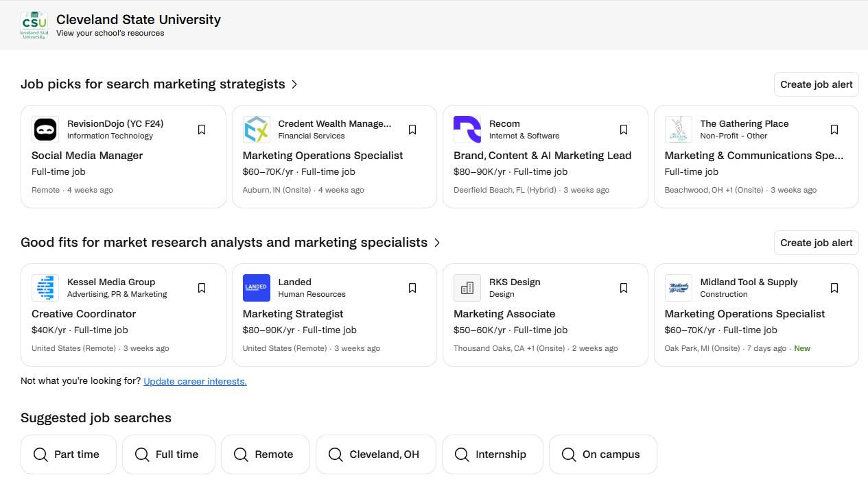Screen dimensions: 868x486
Task: Click the Midland Tool & Supply logo
Action: point(679,288)
